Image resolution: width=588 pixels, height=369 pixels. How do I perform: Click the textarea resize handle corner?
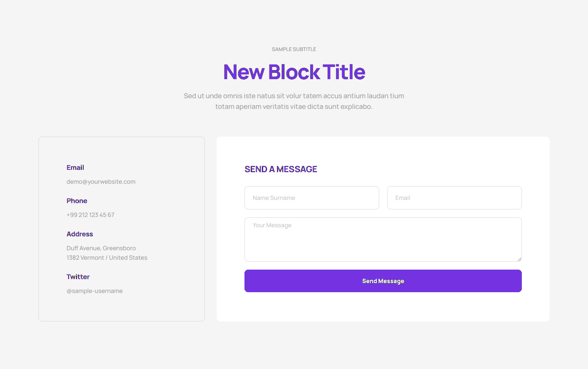tap(519, 259)
